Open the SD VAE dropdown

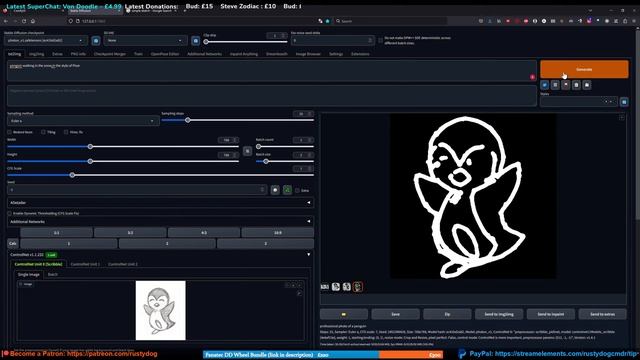pyautogui.click(x=145, y=40)
